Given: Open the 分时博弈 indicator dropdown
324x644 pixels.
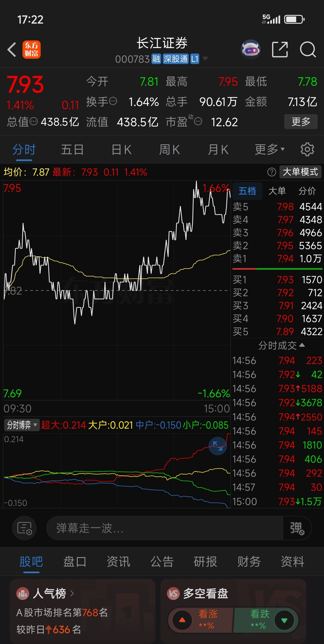Looking at the screenshot, I should 22,425.
